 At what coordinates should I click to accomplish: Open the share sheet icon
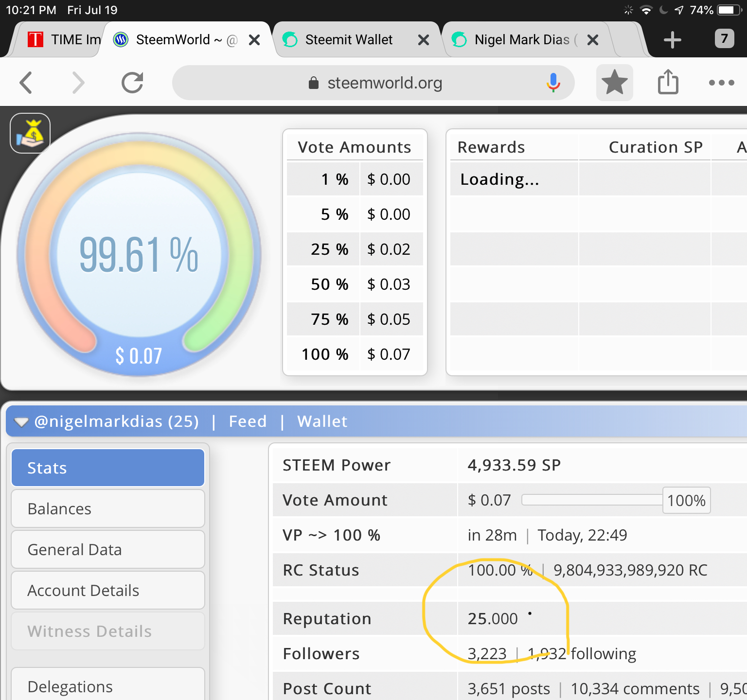click(668, 82)
